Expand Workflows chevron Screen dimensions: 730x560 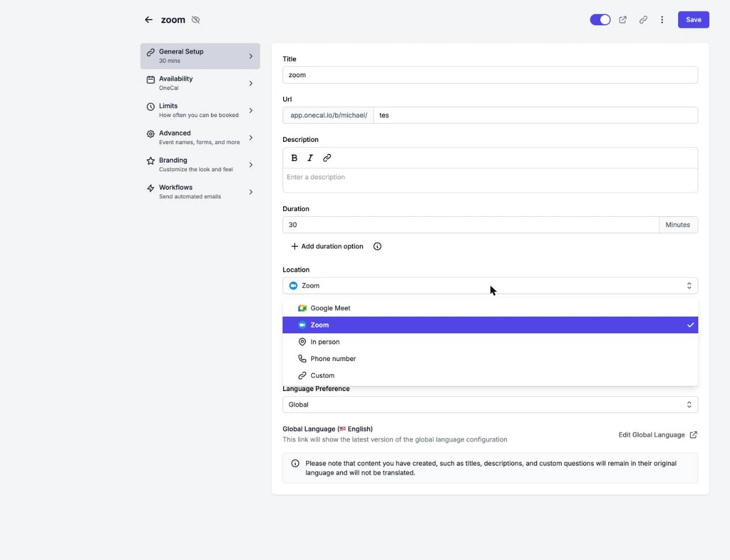click(x=251, y=191)
